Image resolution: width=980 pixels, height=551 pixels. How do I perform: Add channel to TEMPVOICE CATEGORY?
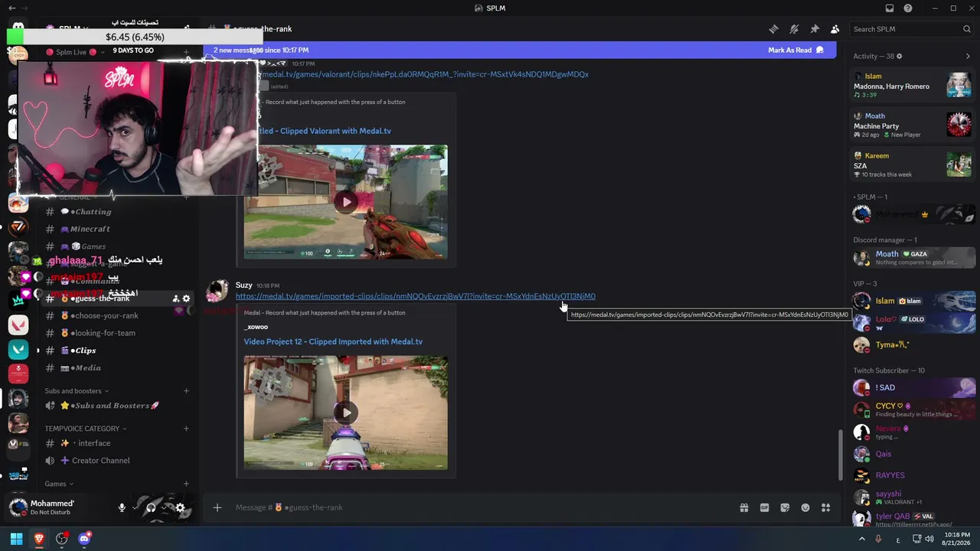(186, 429)
